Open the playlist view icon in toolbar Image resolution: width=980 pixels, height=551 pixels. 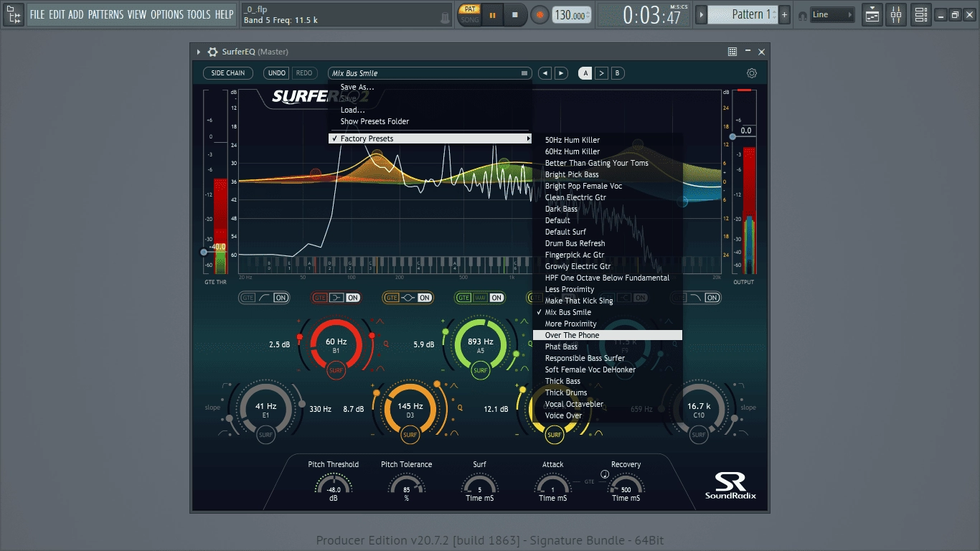point(872,14)
